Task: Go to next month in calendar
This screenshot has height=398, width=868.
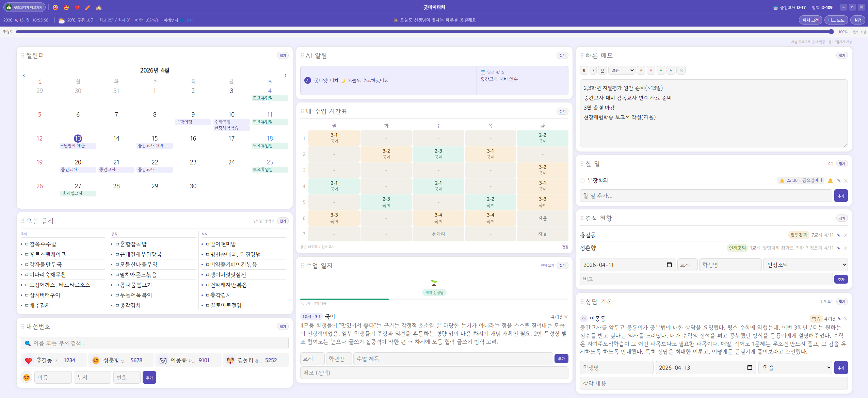Action: [285, 75]
